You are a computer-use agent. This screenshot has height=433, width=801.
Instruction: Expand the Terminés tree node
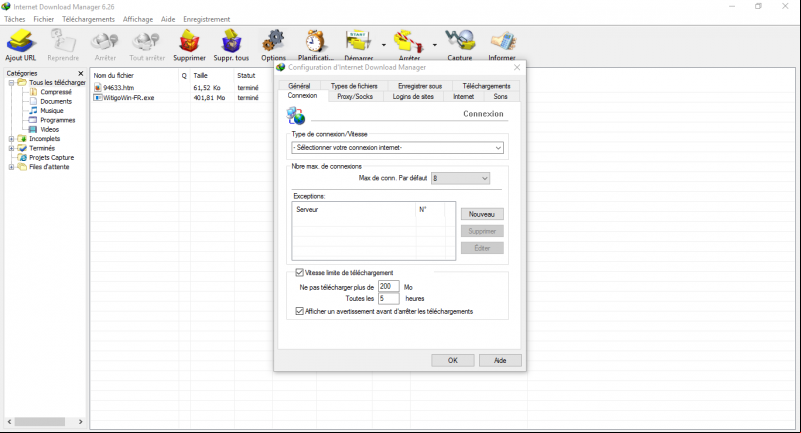[x=11, y=148]
